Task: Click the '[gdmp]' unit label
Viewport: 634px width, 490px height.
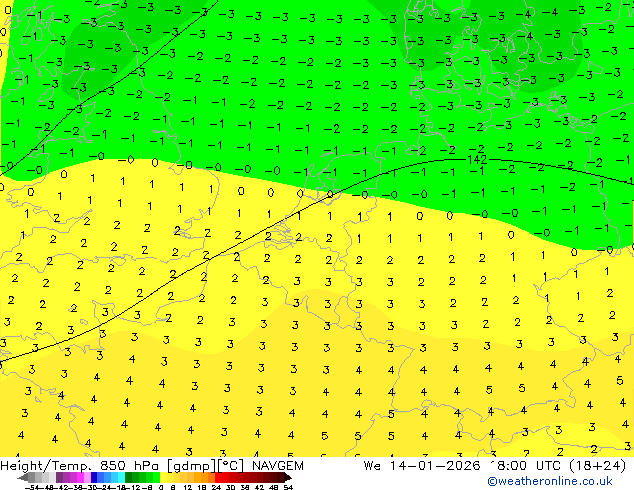Action: coord(192,466)
